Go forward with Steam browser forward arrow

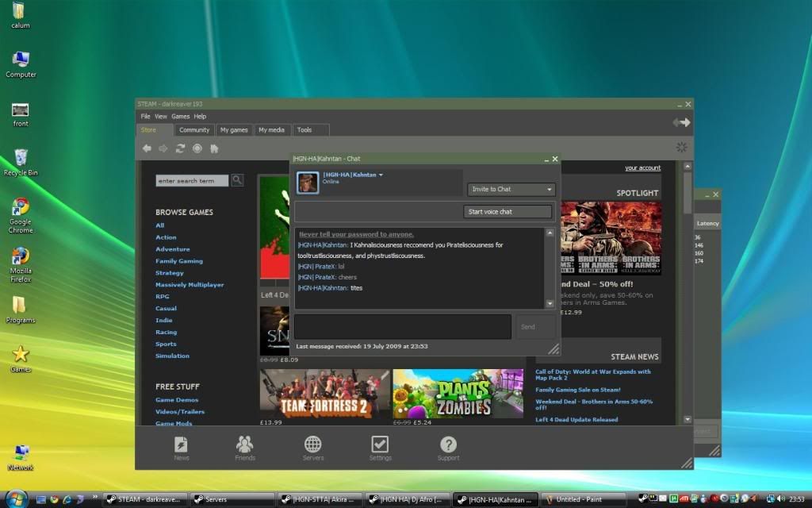tap(163, 148)
